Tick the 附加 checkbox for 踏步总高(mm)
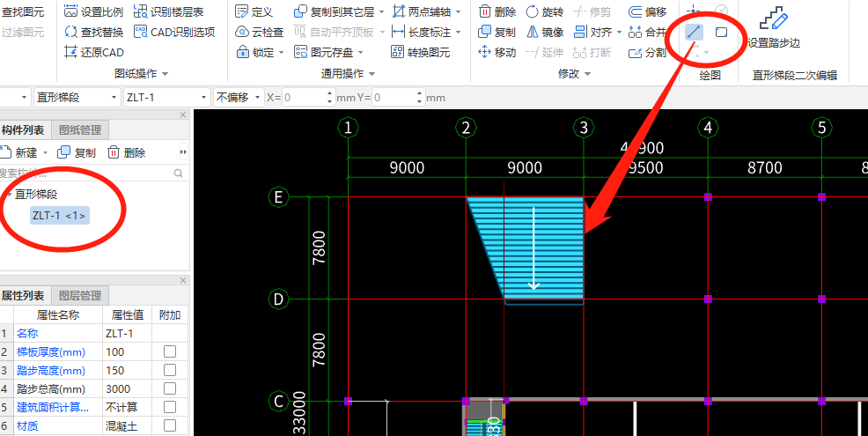 (170, 388)
